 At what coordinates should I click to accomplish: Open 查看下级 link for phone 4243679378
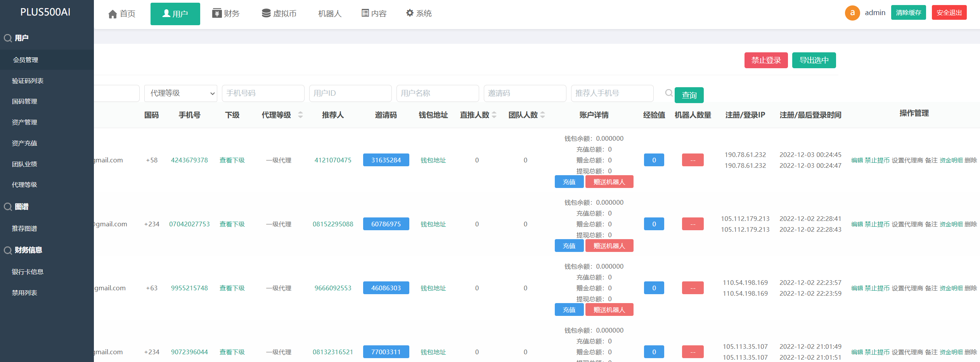point(232,160)
